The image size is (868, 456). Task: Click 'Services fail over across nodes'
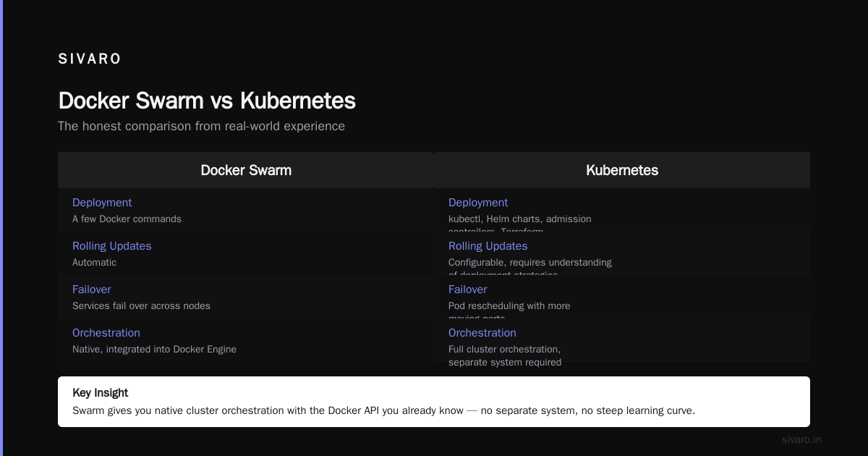(x=141, y=305)
